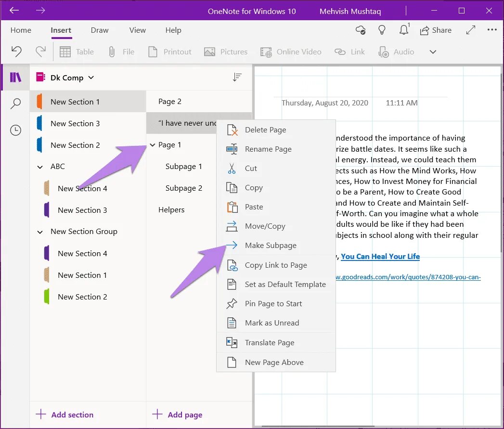Record Audio from ribbon
504x429 pixels.
pos(396,52)
